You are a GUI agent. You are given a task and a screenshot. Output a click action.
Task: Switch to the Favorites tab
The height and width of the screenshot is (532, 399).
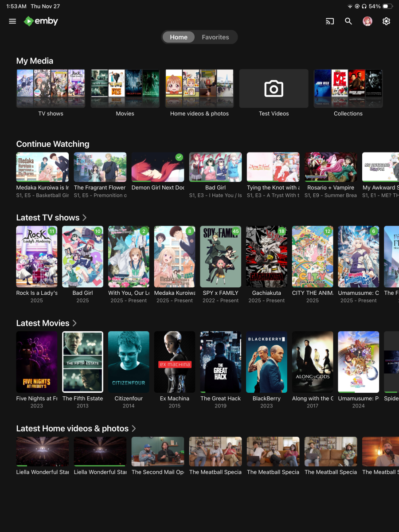[x=215, y=37]
